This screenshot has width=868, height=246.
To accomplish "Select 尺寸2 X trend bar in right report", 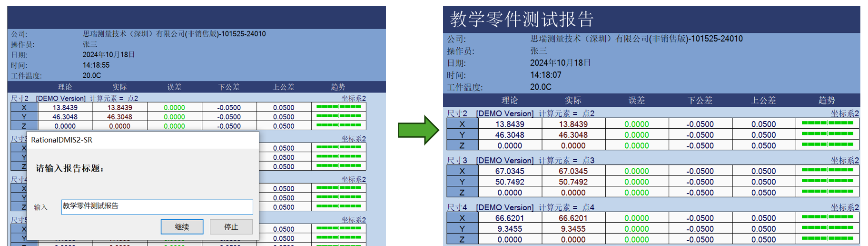I will (827, 123).
